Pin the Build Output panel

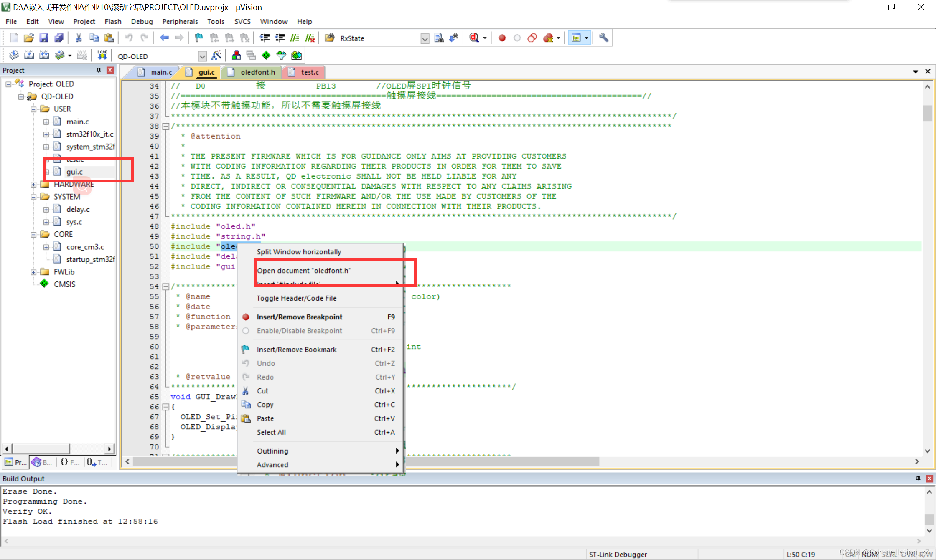(x=918, y=479)
